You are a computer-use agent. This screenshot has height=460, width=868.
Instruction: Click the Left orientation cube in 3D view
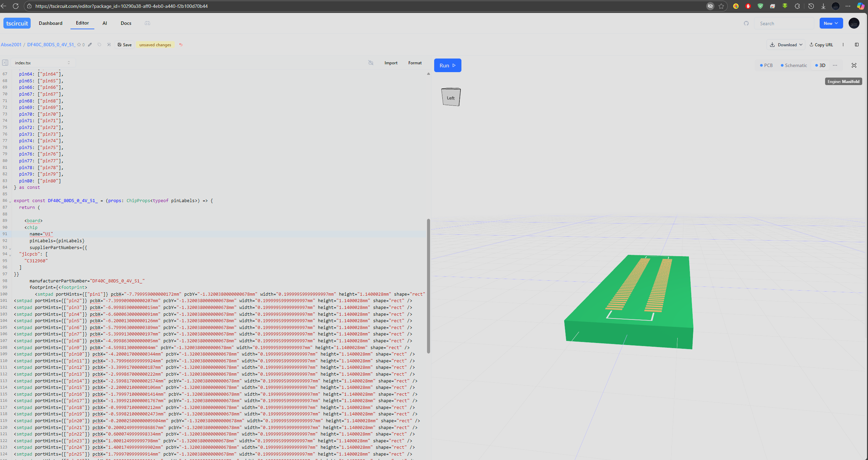click(451, 97)
